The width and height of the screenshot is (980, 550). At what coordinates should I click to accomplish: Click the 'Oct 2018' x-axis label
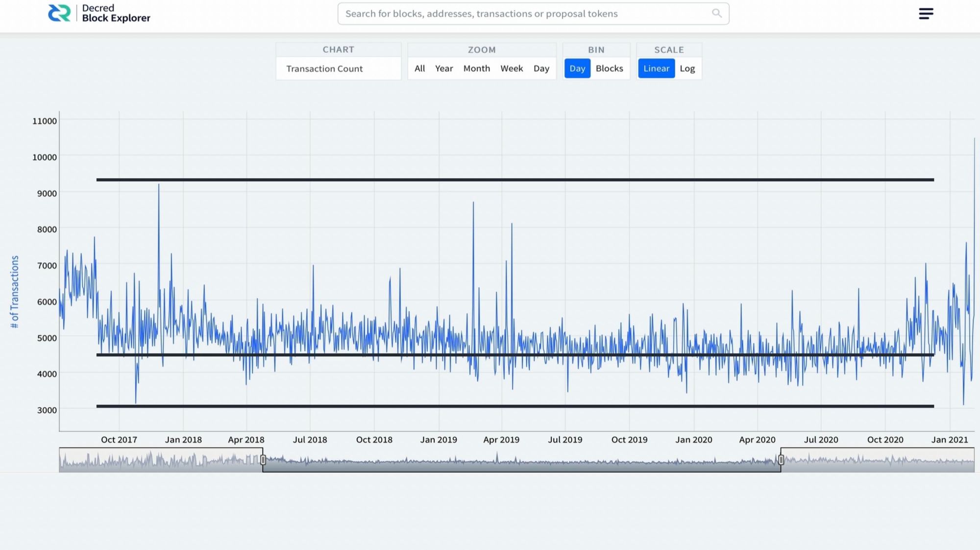tap(374, 440)
